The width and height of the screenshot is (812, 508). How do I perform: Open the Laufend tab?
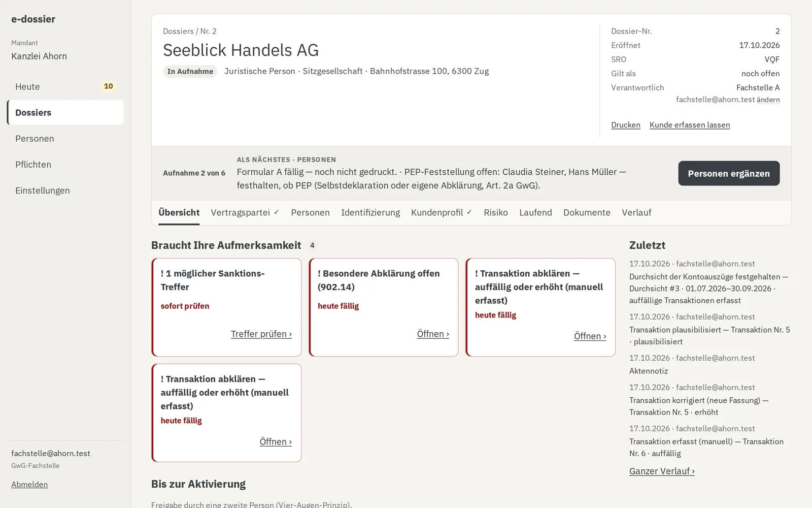click(535, 212)
